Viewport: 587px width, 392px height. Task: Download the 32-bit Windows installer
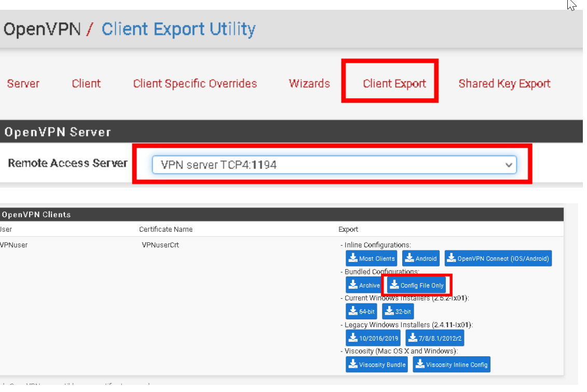click(398, 312)
